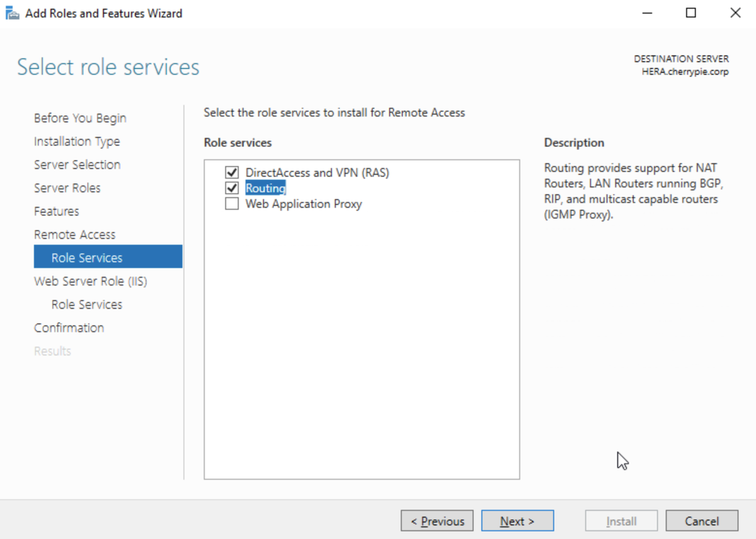Click the Add Roles and Features Wizard icon
This screenshot has width=756, height=539.
coord(11,12)
